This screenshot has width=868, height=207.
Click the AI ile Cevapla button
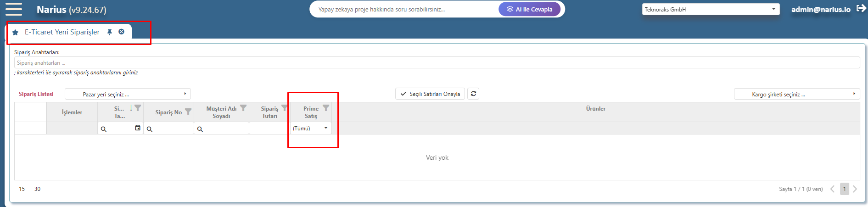click(x=530, y=9)
